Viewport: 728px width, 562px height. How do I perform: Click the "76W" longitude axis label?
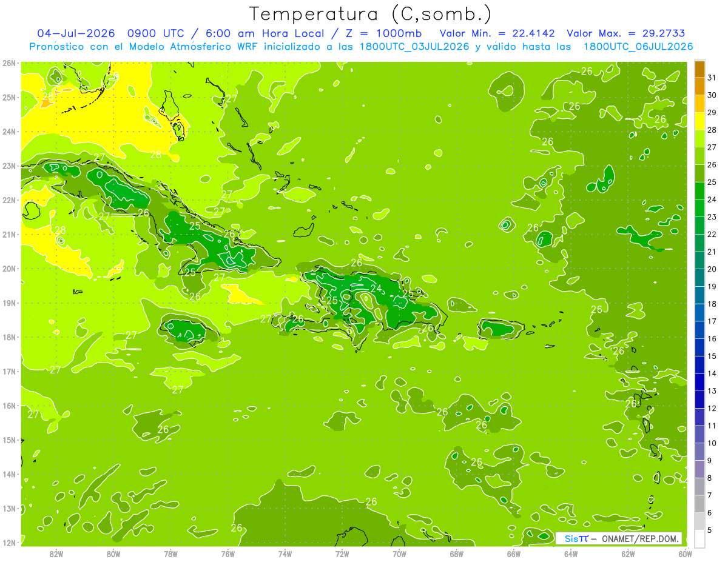[x=228, y=554]
